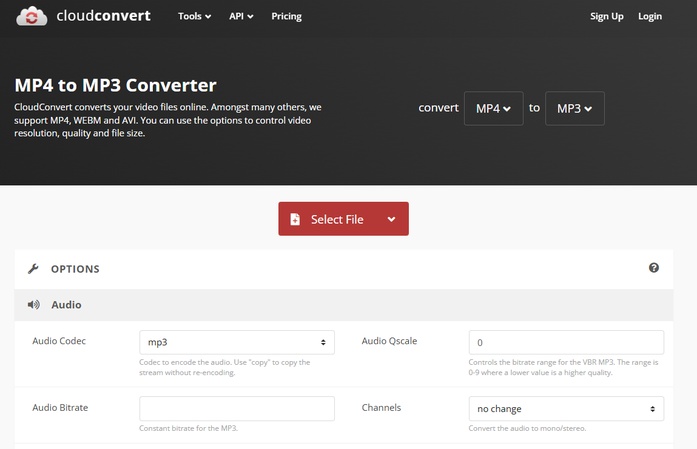The width and height of the screenshot is (697, 449).
Task: Click the MP4 to MP3 Converter heading
Action: (116, 85)
